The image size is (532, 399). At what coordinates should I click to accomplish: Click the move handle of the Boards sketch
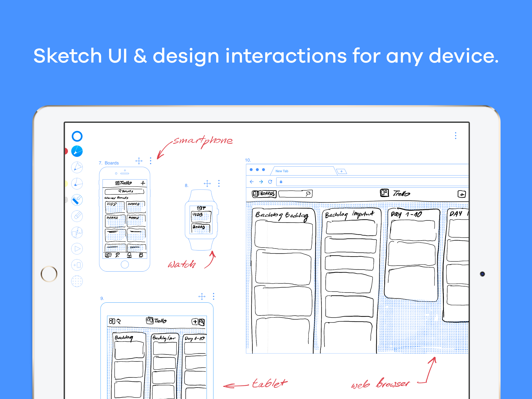(139, 161)
